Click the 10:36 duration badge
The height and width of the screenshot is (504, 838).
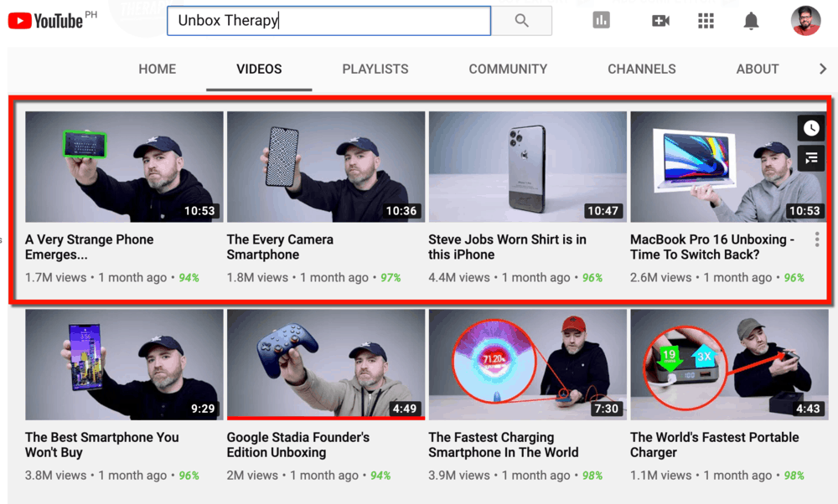401,211
